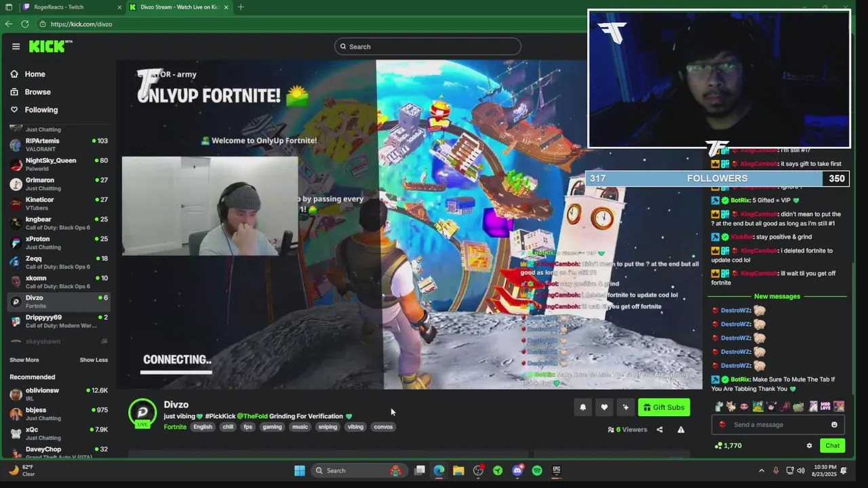
Task: Select the Divzo Stream Kick tab
Action: point(179,7)
